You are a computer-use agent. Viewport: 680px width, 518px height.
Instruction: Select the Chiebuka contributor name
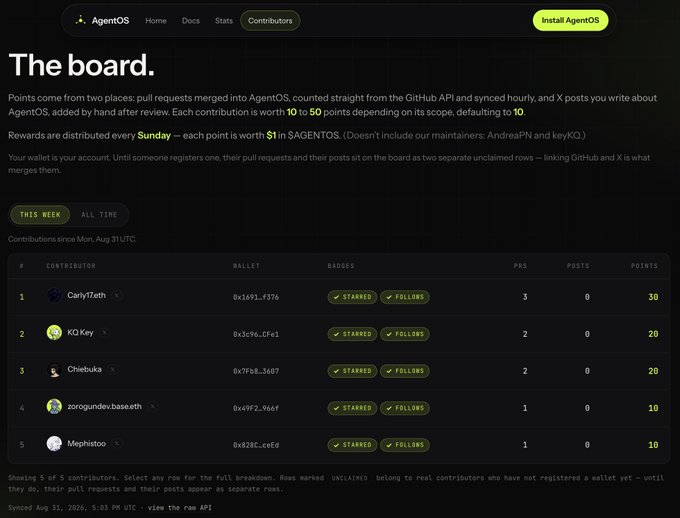(85, 369)
